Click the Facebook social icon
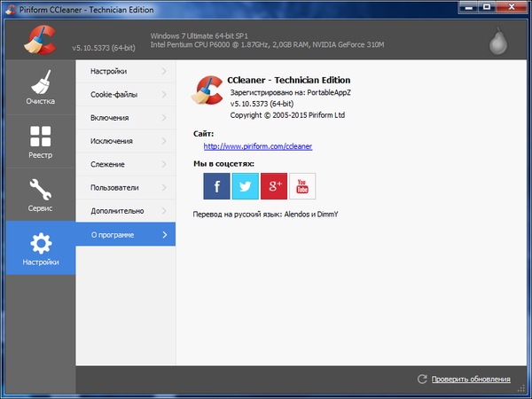This screenshot has width=532, height=399. point(216,185)
